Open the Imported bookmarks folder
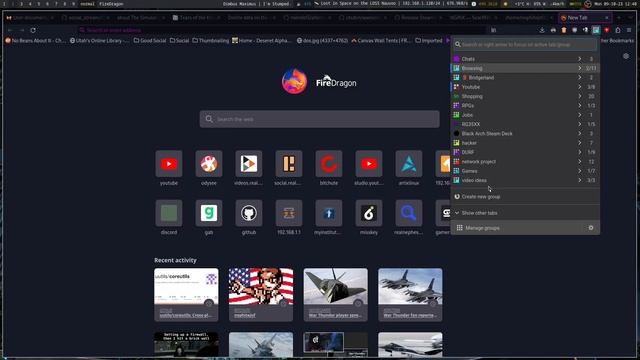Image resolution: width=640 pixels, height=360 pixels. (429, 40)
